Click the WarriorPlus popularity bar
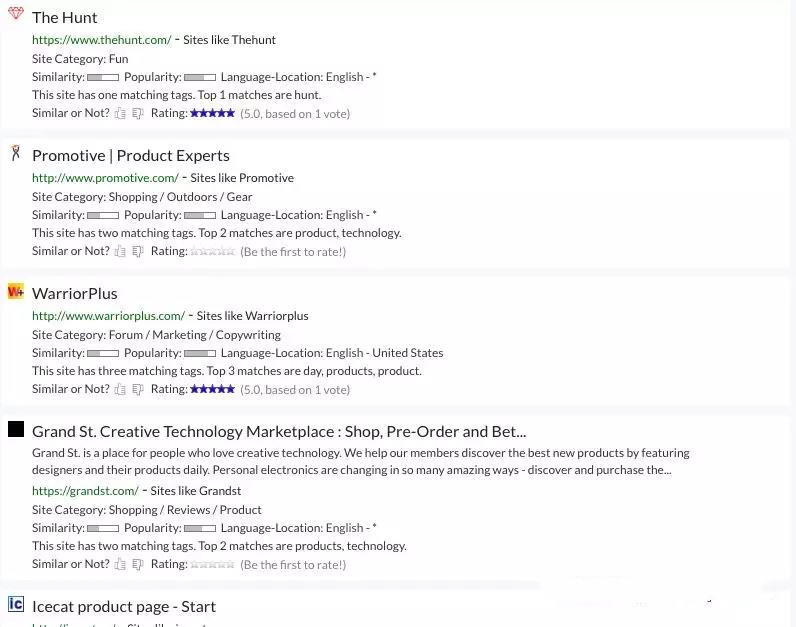 [x=200, y=353]
